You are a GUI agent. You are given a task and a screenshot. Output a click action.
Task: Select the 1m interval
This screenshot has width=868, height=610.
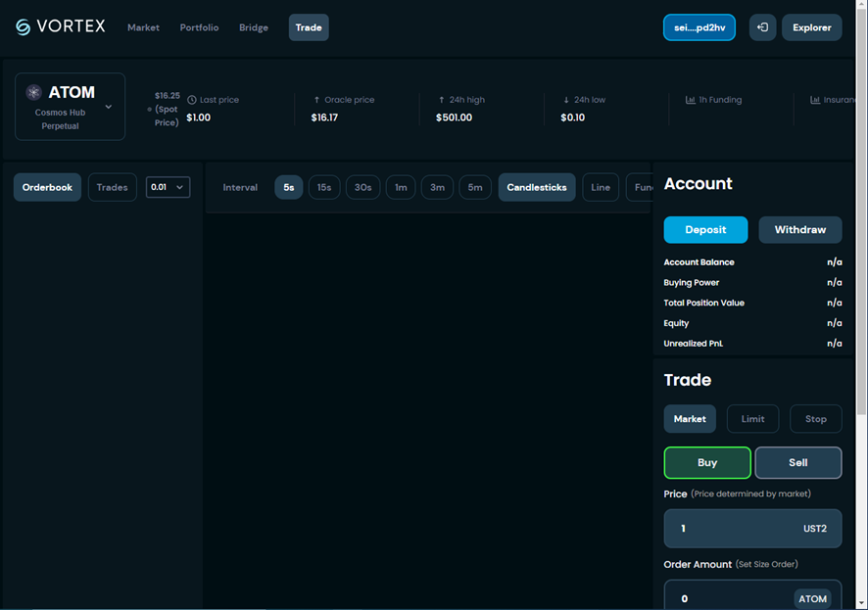(401, 187)
